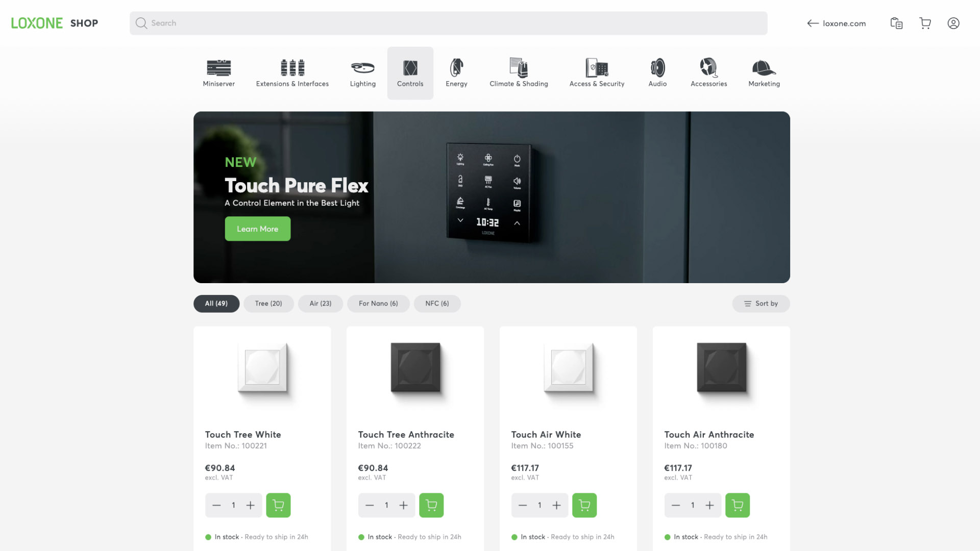Filter products by Tree (20)

tap(268, 304)
